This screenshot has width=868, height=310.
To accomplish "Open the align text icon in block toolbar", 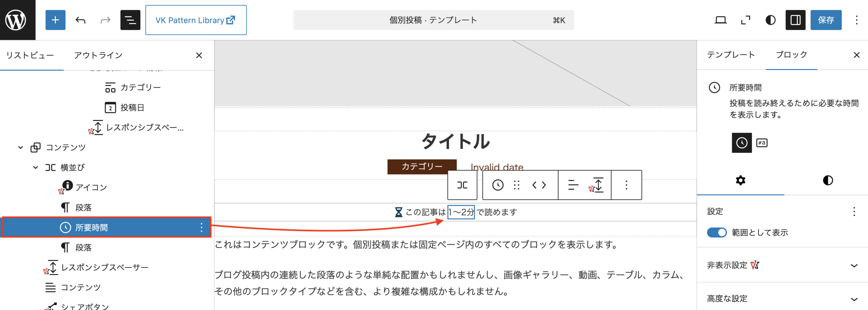I will point(573,185).
